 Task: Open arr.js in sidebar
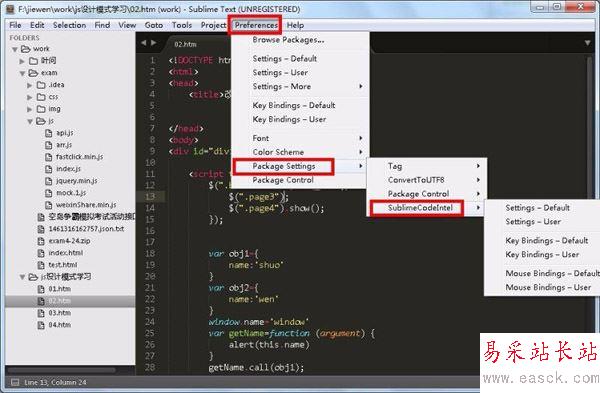pyautogui.click(x=64, y=145)
